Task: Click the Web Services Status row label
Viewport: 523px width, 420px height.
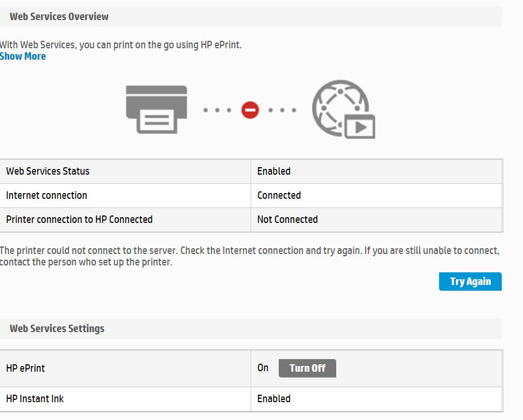Action: (48, 171)
